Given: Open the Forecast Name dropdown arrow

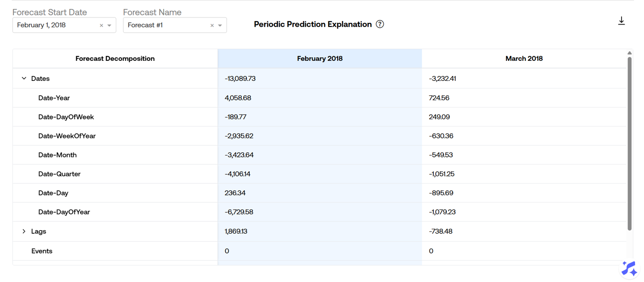Looking at the screenshot, I should tap(220, 25).
